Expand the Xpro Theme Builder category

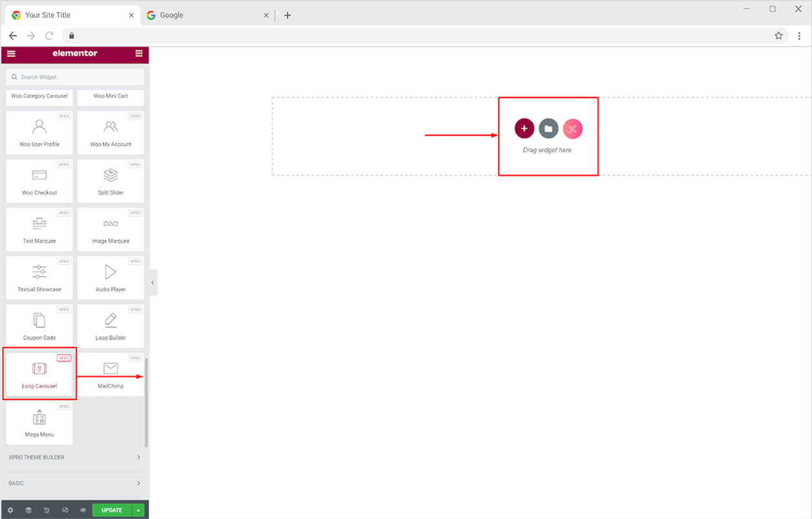tap(74, 457)
